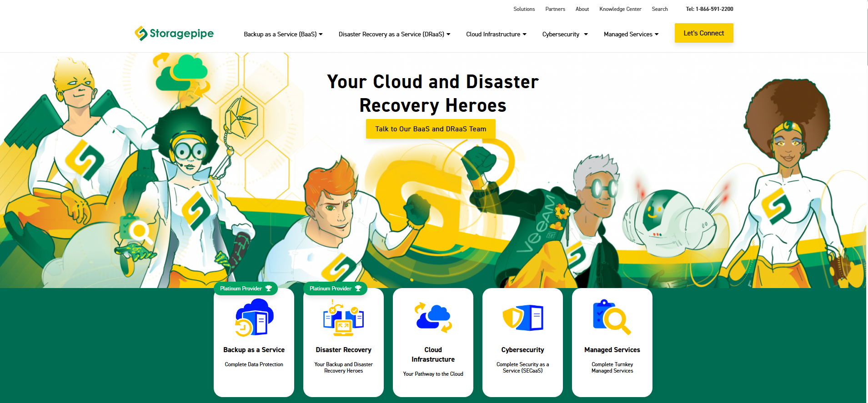Open the Knowledge Center link
Screen dimensions: 868x403
click(x=620, y=9)
